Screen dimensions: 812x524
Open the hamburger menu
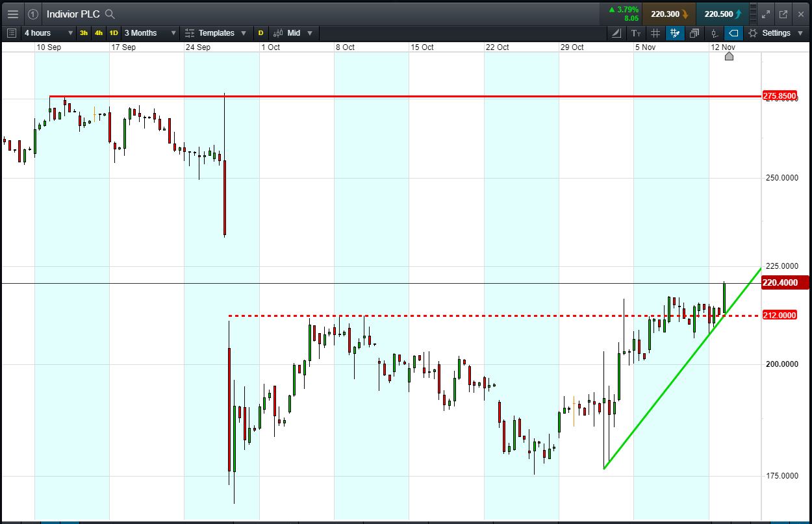12,14
